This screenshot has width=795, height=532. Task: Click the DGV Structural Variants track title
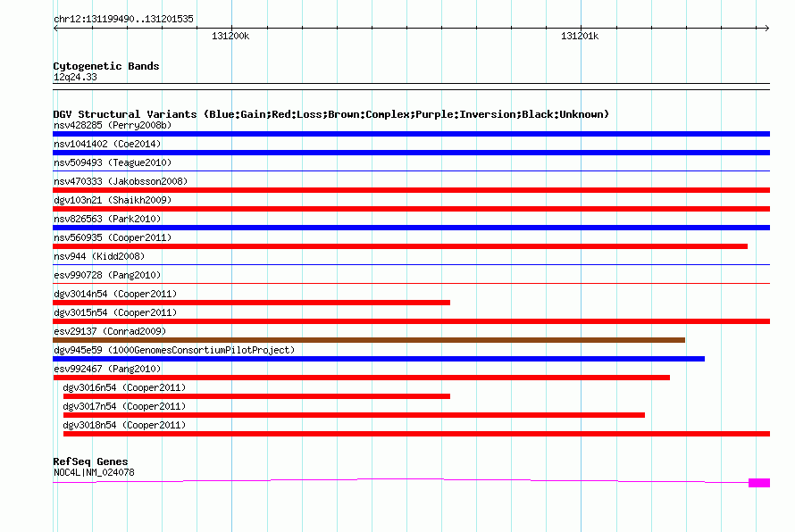coord(331,114)
